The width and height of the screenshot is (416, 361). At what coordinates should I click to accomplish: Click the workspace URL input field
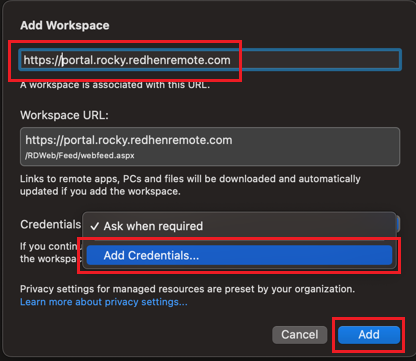coord(210,60)
